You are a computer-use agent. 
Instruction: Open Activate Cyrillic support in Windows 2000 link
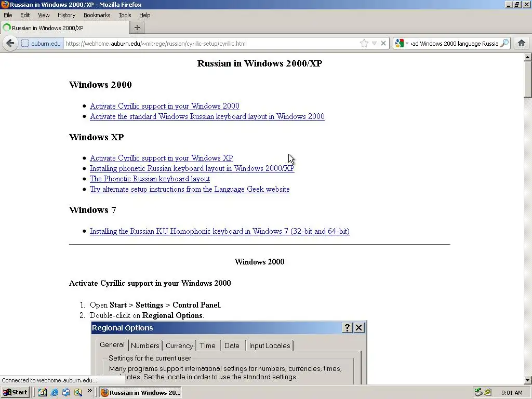tap(165, 106)
